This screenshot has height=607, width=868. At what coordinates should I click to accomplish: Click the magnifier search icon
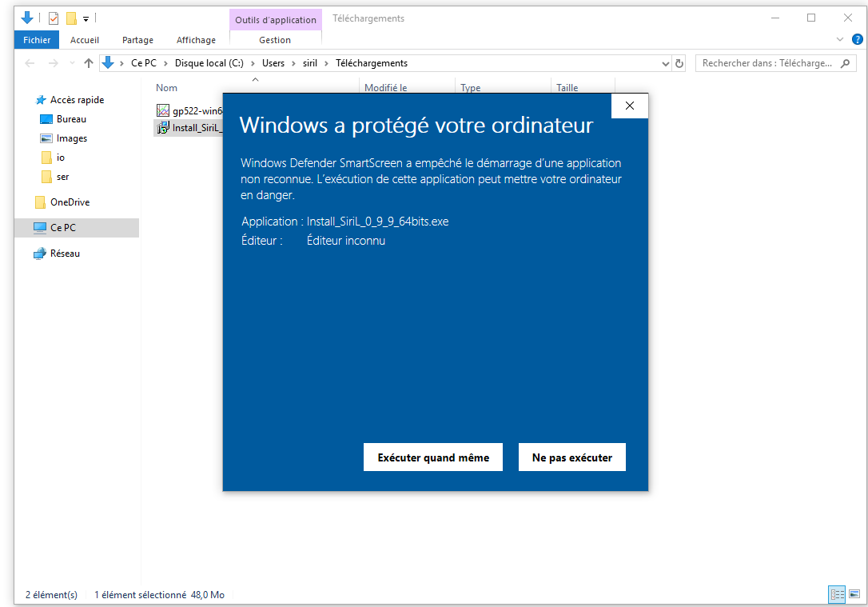(845, 63)
